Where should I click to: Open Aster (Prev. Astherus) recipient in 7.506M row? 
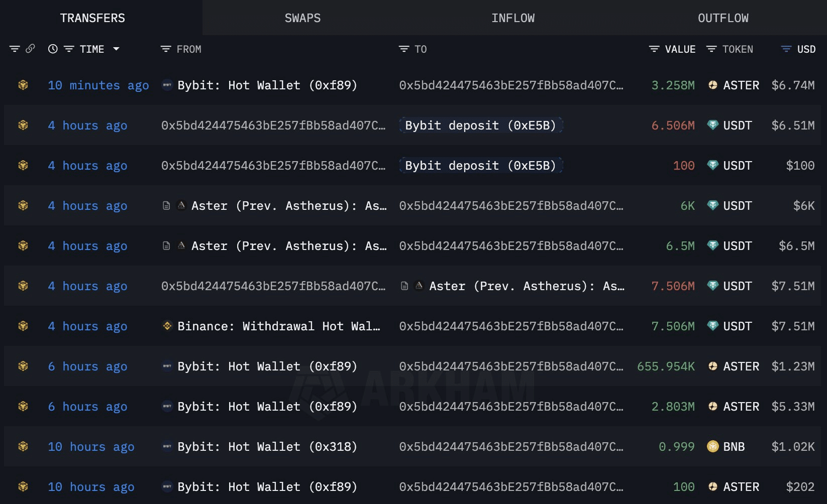tap(527, 286)
